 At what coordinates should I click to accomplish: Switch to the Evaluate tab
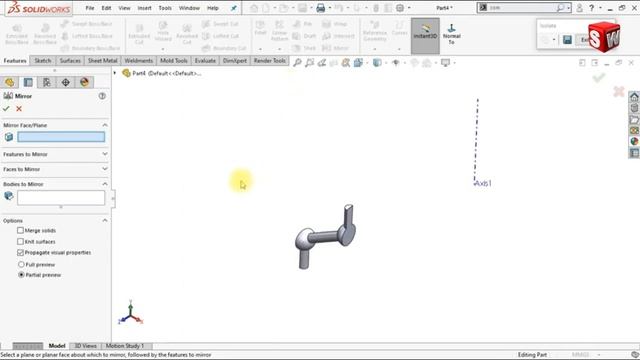tap(205, 60)
